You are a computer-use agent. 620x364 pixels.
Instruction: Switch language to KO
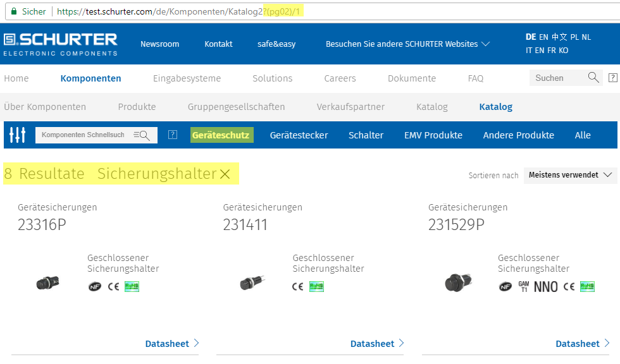[x=563, y=50]
